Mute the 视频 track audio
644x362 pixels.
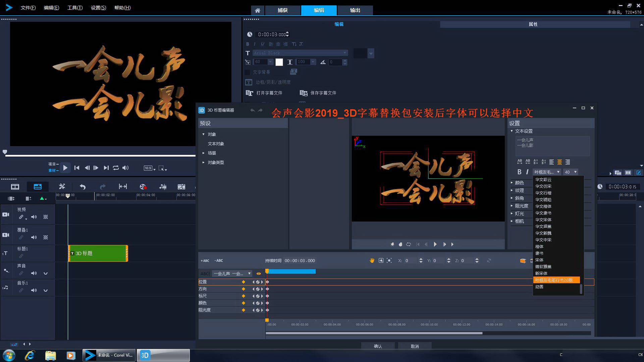34,217
